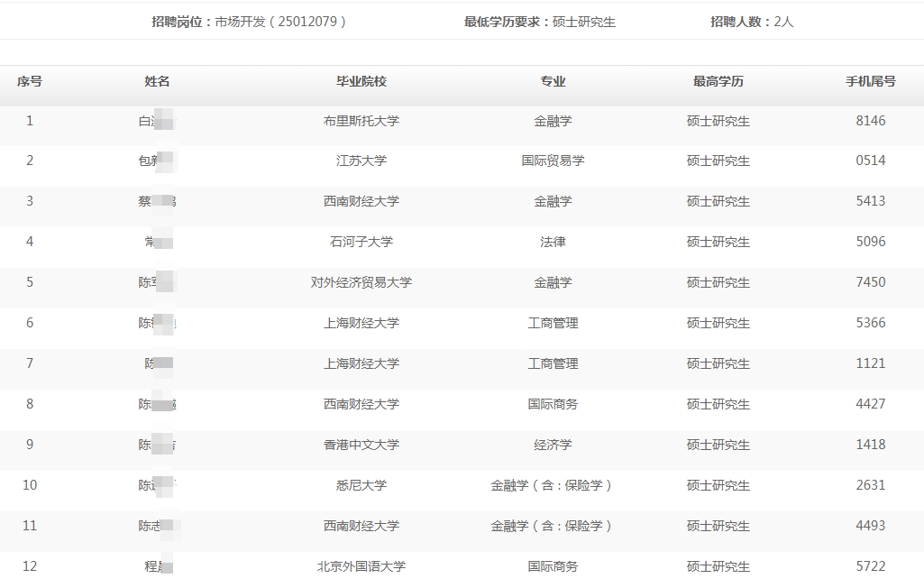Click the 悉尼大学 school entry
The width and height of the screenshot is (924, 588).
[x=361, y=485]
